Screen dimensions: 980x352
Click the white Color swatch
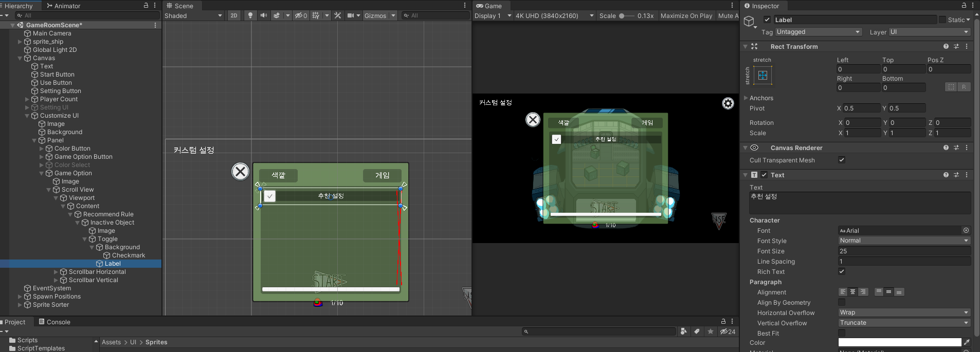899,342
